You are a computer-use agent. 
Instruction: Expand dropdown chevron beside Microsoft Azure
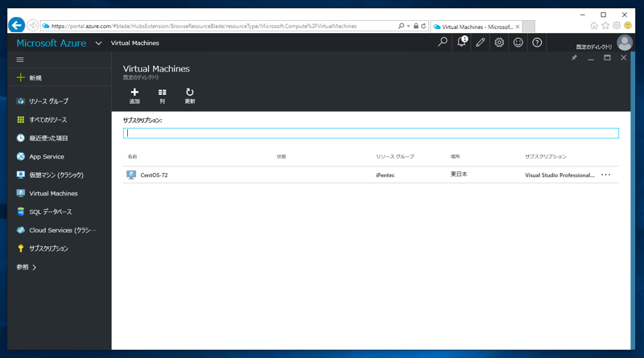[98, 43]
